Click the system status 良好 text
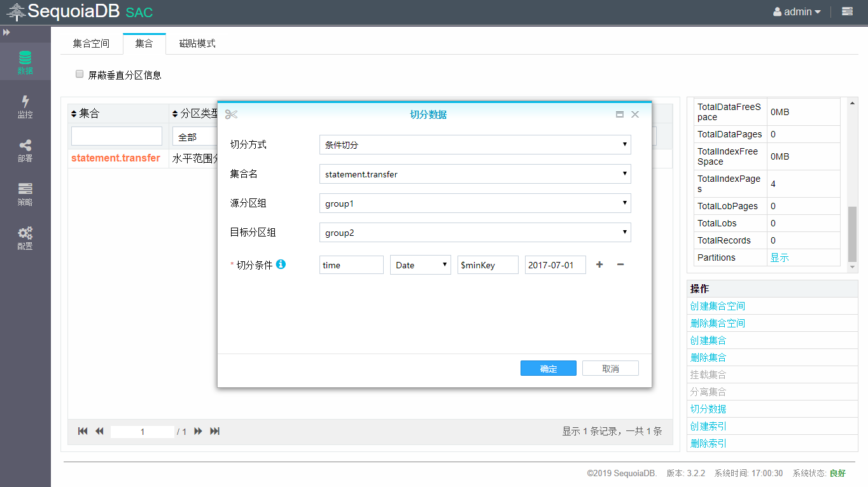The image size is (868, 487). pos(837,473)
